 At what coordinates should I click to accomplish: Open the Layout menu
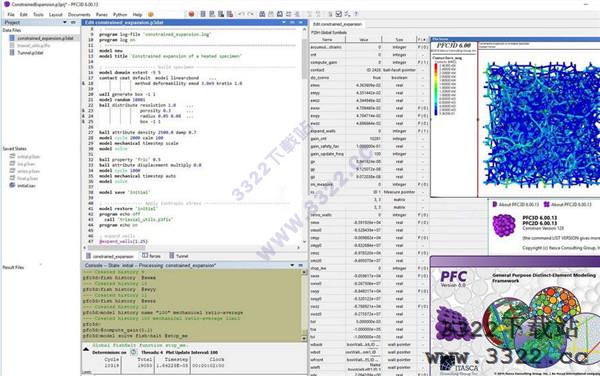55,15
